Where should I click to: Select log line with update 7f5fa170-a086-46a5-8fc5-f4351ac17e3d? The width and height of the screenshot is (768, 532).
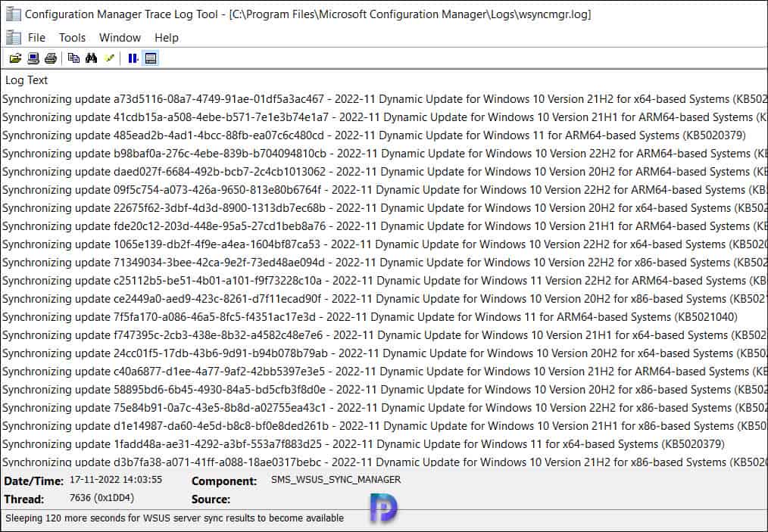pos(384,317)
